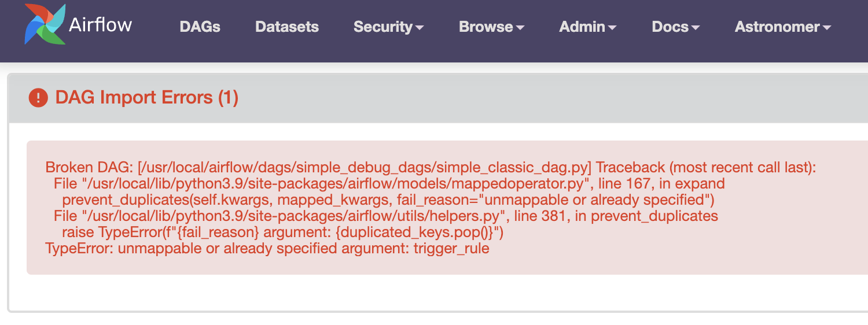Click the caret arrow beside Admin
The image size is (868, 325).
(612, 28)
